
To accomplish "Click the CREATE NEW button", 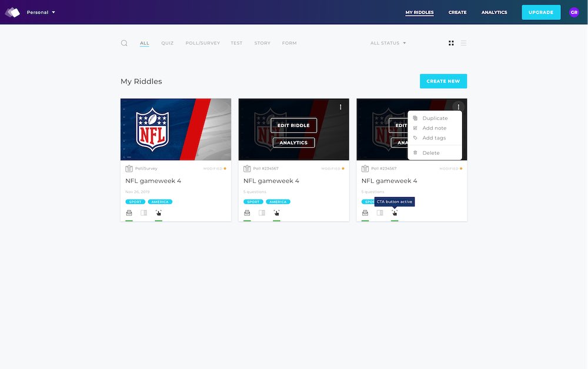I will pos(443,81).
